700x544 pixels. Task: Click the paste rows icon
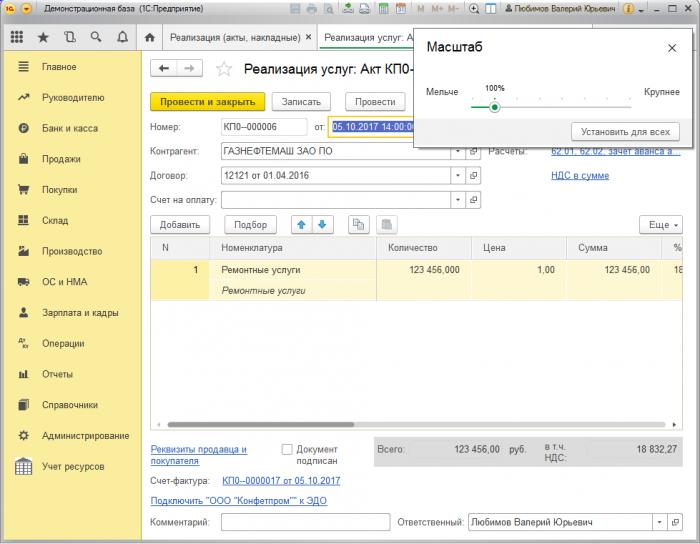[x=387, y=224]
